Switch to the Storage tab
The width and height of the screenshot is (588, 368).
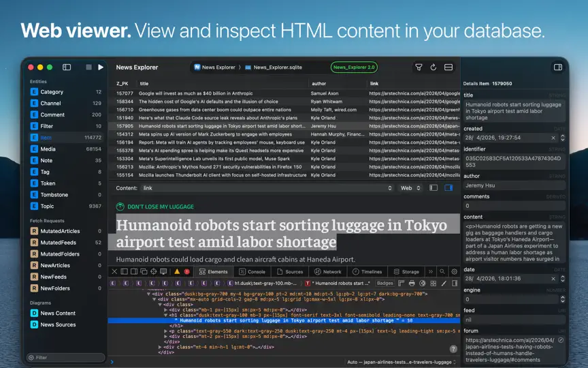pyautogui.click(x=406, y=271)
